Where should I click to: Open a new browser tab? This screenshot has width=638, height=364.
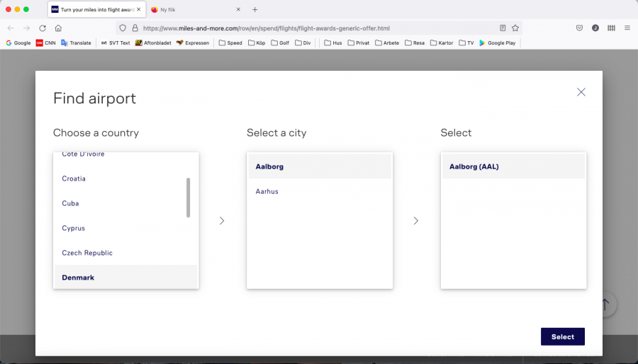point(255,9)
